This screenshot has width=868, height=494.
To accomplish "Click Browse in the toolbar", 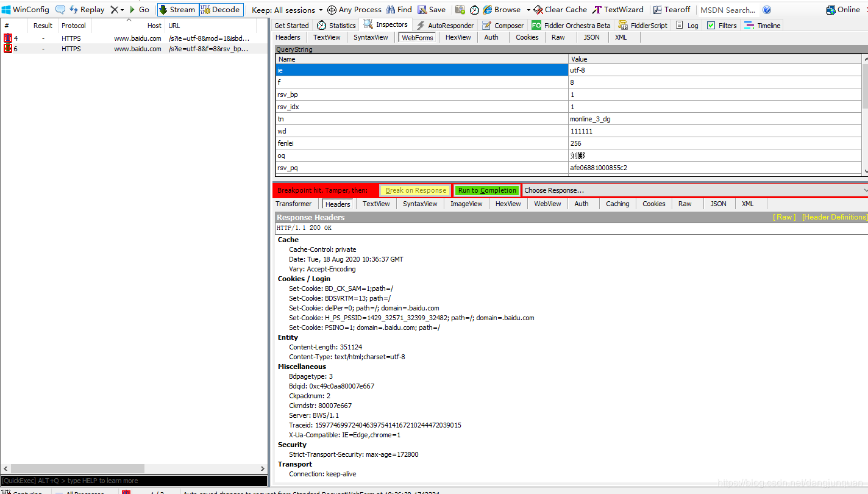I will point(502,10).
